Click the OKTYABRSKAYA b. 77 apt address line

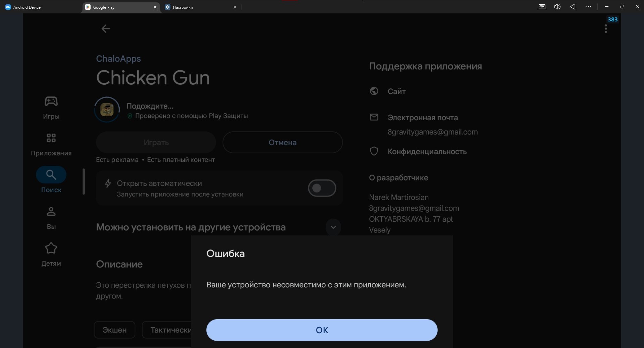(x=411, y=219)
